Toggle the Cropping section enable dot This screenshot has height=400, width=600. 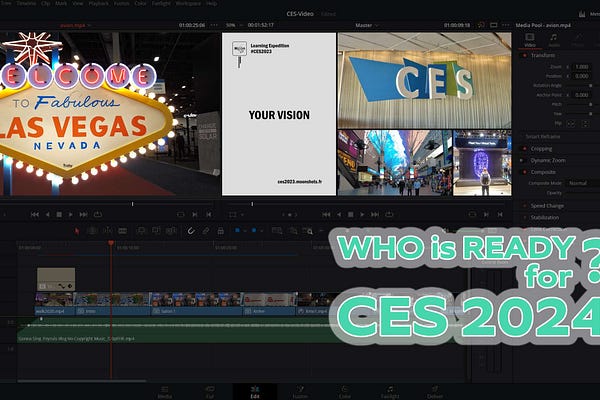(525, 149)
